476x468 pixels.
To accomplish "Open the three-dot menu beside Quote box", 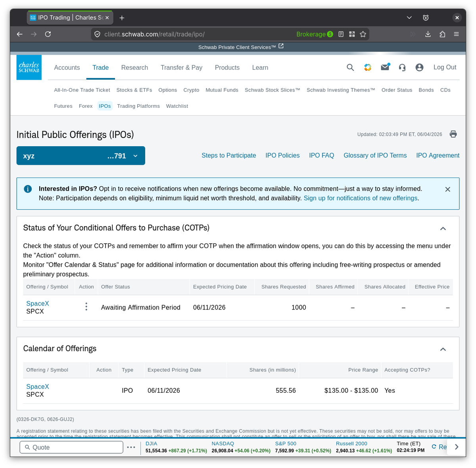I will point(131,447).
